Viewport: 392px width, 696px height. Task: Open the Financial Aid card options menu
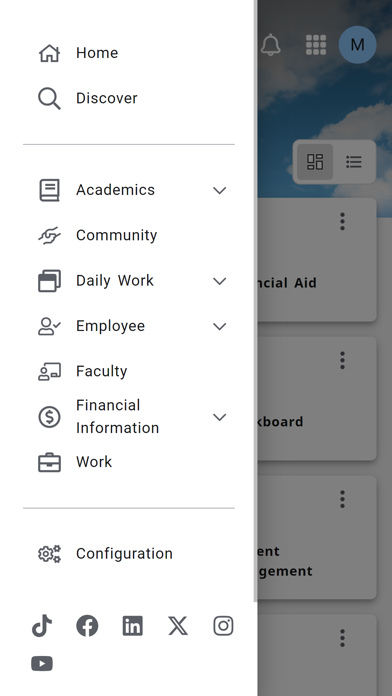342,221
